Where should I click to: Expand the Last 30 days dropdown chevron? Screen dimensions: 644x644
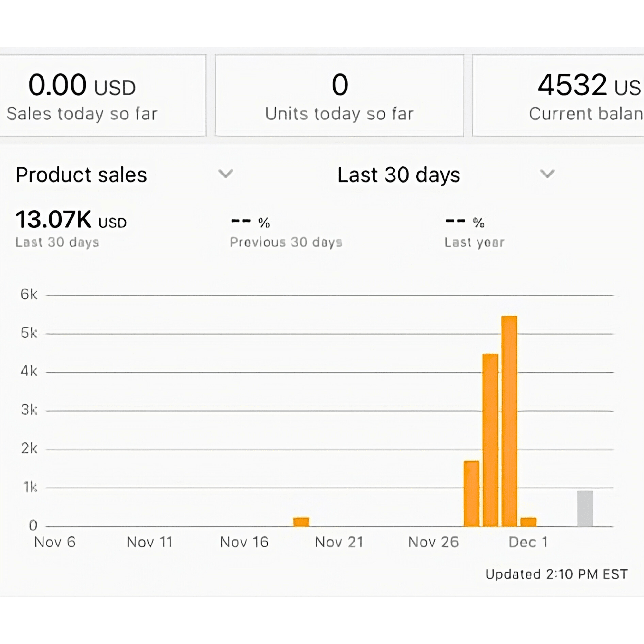[x=547, y=174]
